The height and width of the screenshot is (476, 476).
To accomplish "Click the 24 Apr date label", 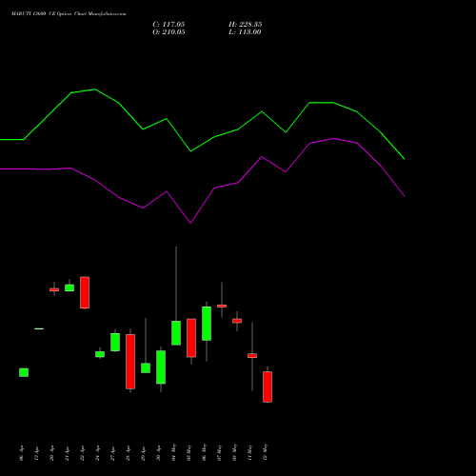I will [98, 453].
